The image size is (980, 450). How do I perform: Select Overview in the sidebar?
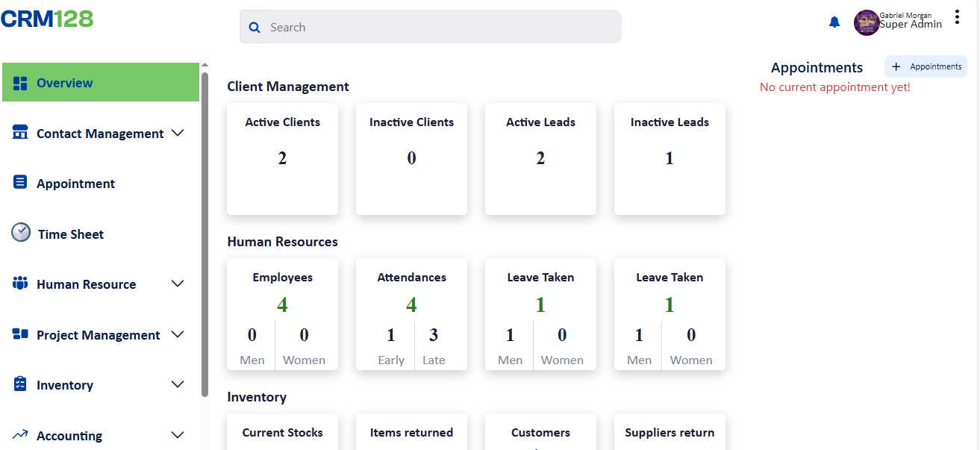pos(65,83)
